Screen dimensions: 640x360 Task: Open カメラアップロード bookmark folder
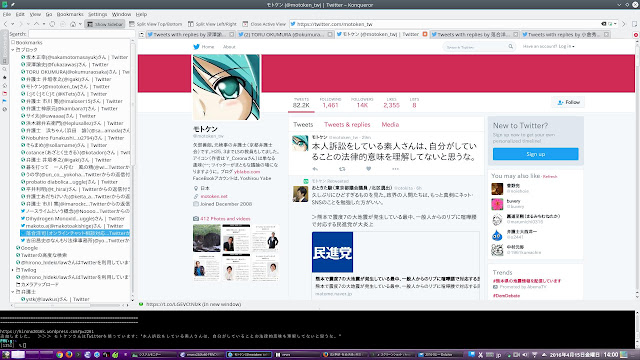[x=37, y=284]
